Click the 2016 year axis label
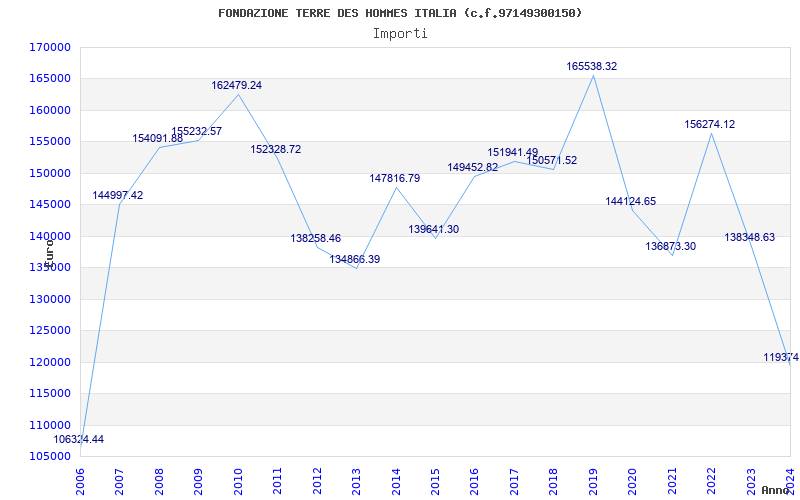 click(x=474, y=481)
